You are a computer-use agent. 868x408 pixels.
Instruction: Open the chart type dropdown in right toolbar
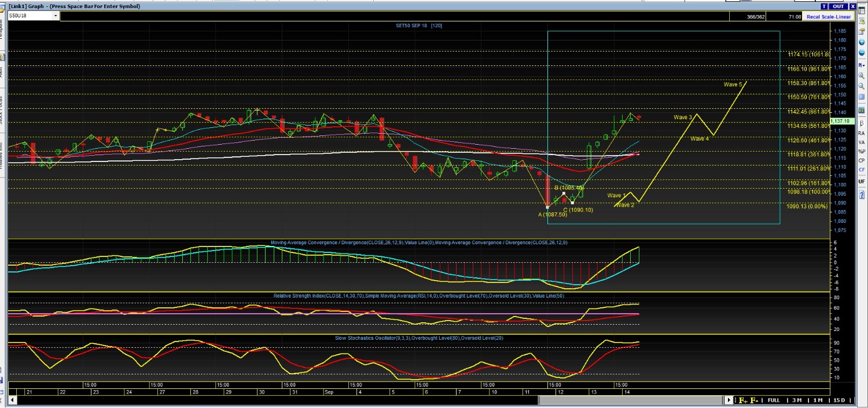pos(861,65)
